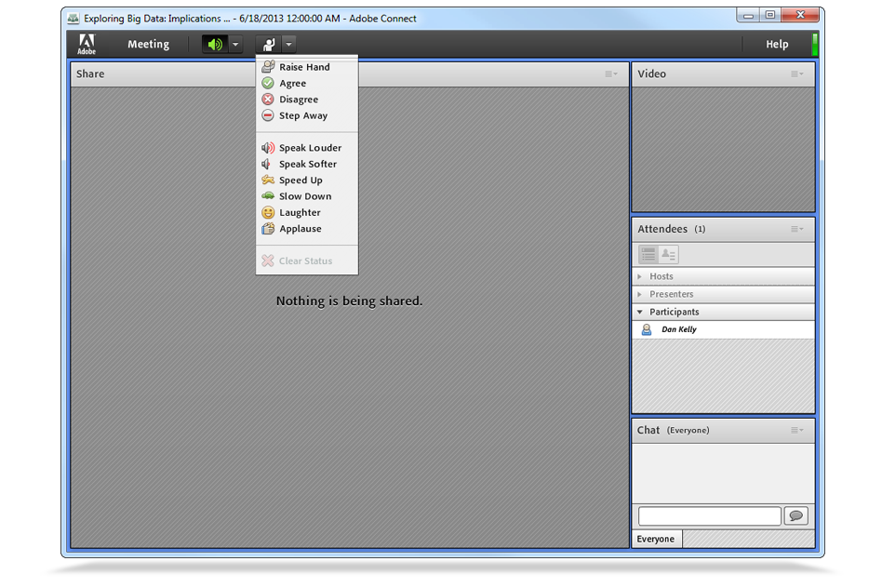Choose Speed Up from status menu
The height and width of the screenshot is (588, 882).
307,180
